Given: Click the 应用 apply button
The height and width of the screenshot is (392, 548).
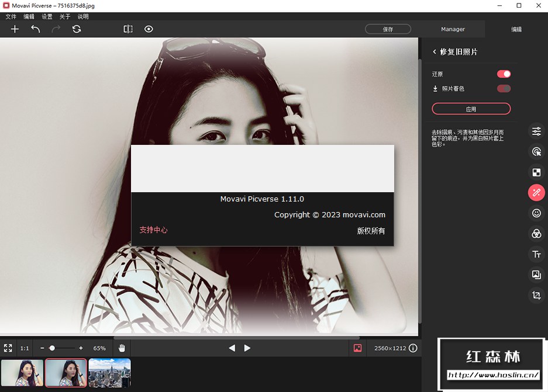Looking at the screenshot, I should [471, 109].
